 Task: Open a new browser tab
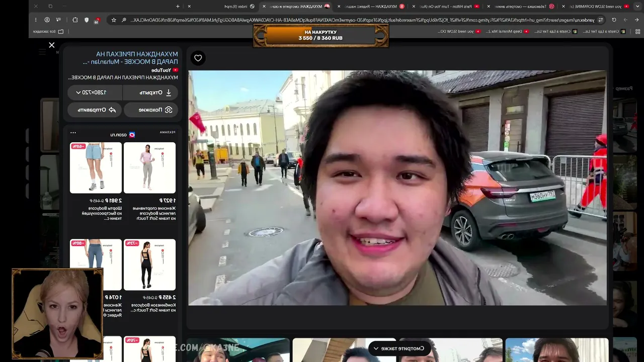point(178,6)
